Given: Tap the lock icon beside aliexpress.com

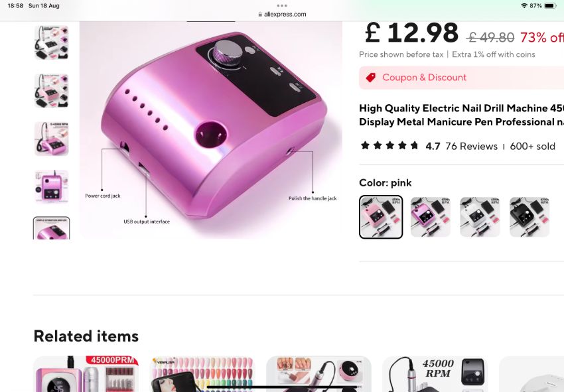Looking at the screenshot, I should tap(260, 15).
